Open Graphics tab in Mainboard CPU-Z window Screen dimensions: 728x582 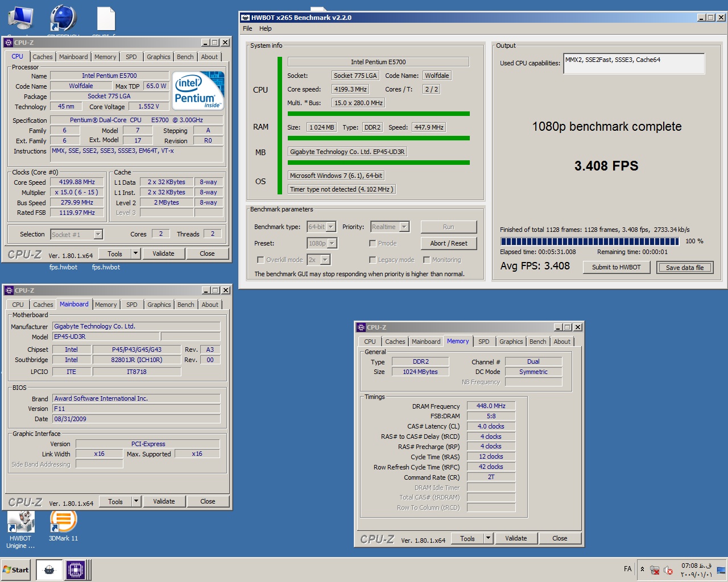click(x=159, y=305)
